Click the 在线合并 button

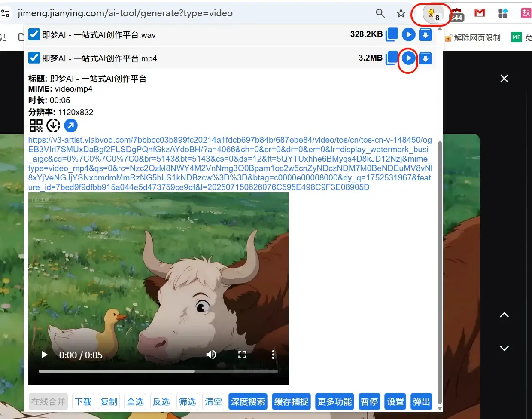click(48, 401)
